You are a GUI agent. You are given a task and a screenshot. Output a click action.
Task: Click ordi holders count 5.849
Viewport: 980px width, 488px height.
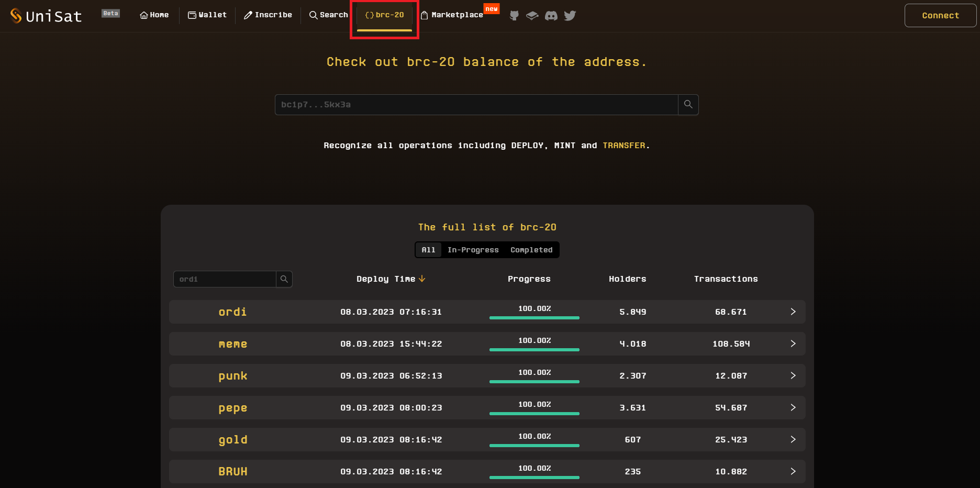click(x=633, y=312)
